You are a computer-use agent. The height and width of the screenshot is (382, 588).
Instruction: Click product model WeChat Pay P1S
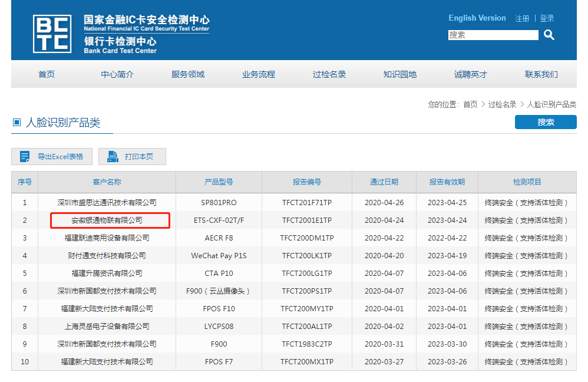coord(219,255)
